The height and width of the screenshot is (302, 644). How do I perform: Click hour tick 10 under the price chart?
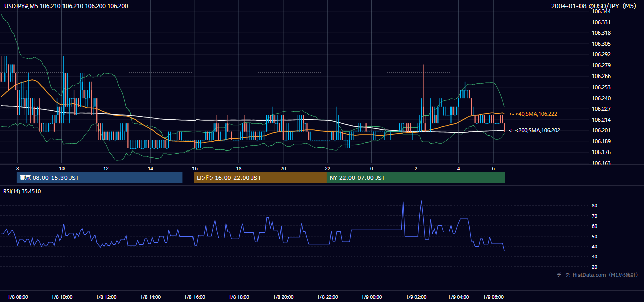pyautogui.click(x=61, y=168)
